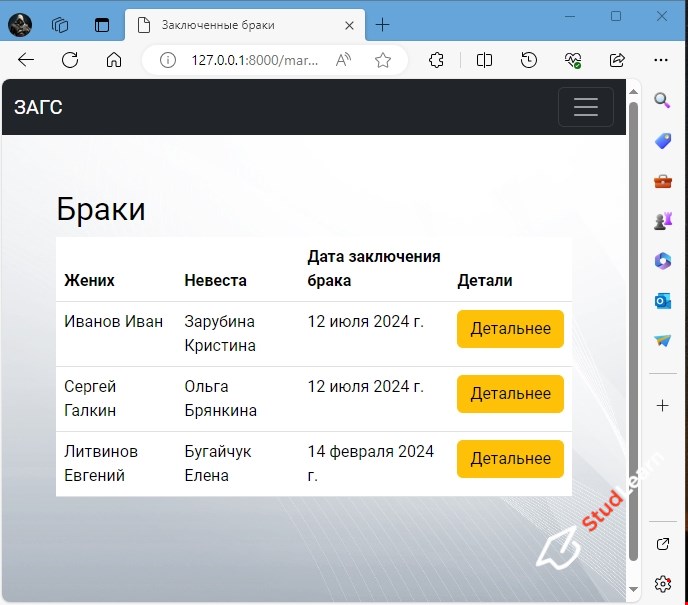The height and width of the screenshot is (605, 688).
Task: Click the Share page icon
Action: click(616, 60)
